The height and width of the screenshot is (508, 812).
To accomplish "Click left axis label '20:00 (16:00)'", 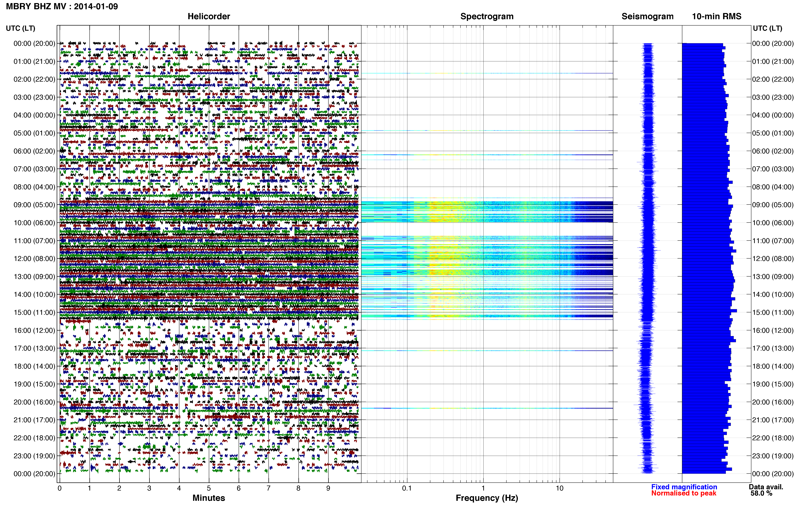I will tap(34, 402).
